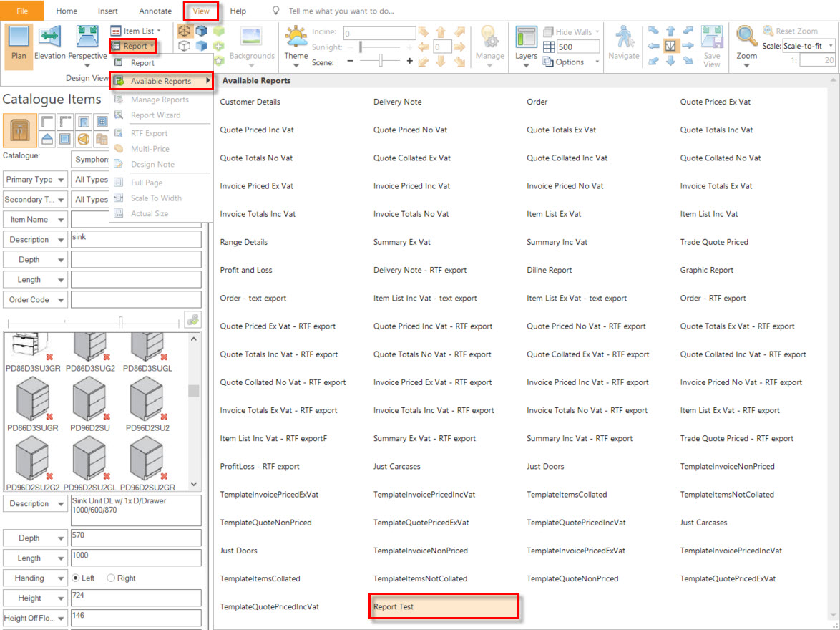Open the Trade Quote Priced report
Screen dimensions: 840x630
pos(714,242)
